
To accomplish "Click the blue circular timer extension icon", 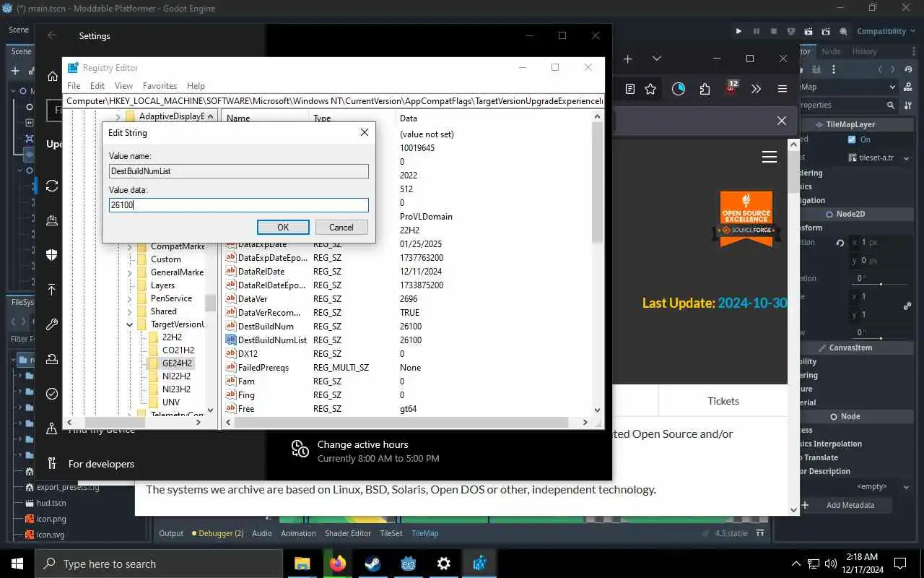I will (679, 89).
